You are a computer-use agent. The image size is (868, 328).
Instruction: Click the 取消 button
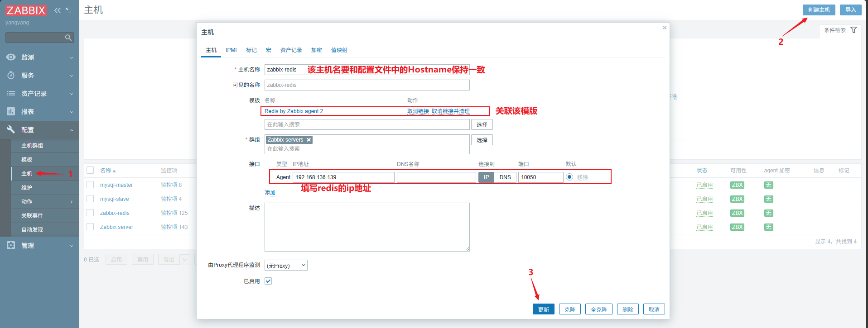coord(654,309)
